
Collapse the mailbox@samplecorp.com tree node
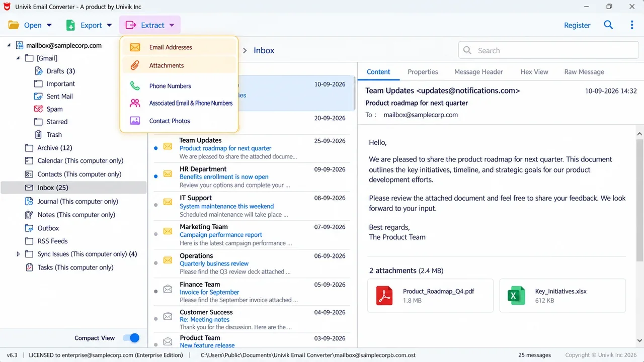tap(9, 45)
